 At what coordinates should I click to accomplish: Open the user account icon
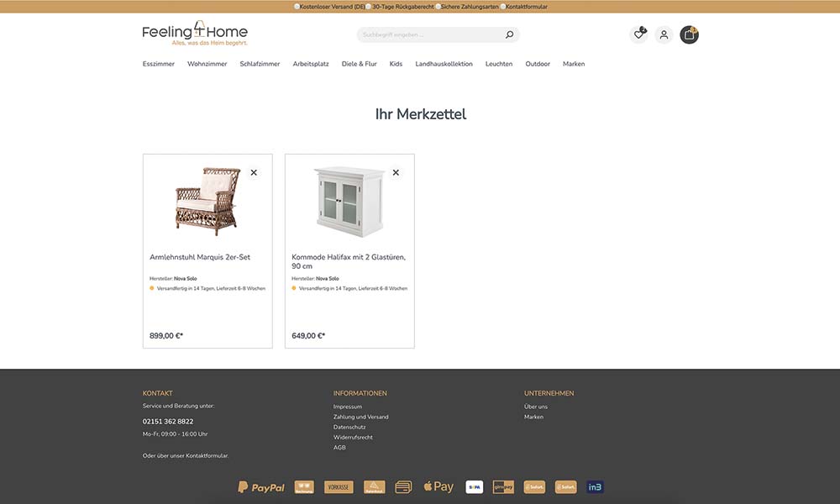[664, 34]
